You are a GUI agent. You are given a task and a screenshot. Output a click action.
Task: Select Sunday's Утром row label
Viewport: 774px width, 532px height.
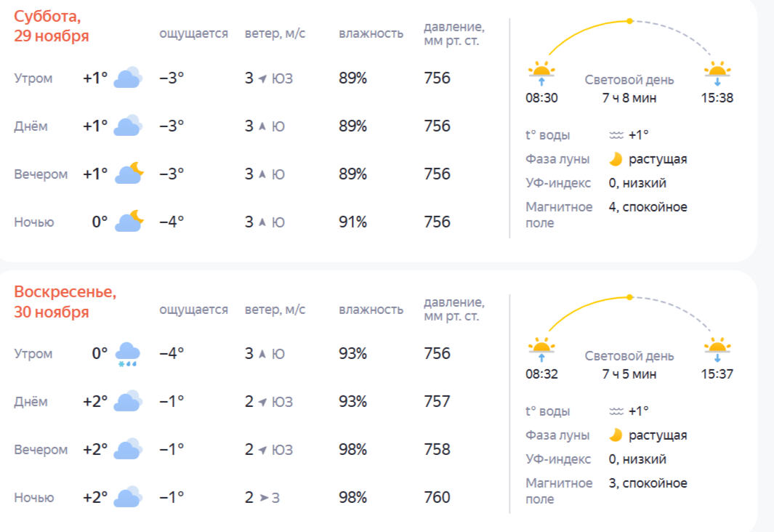click(33, 354)
